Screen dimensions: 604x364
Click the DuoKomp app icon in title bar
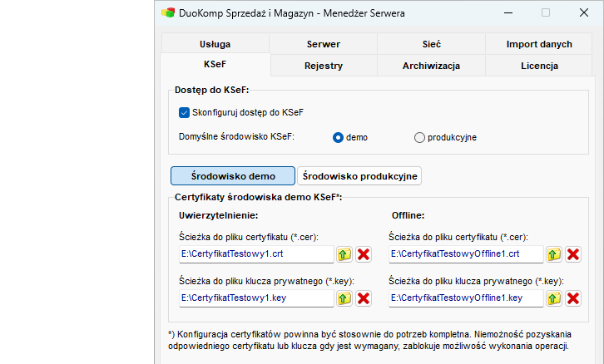coord(168,12)
